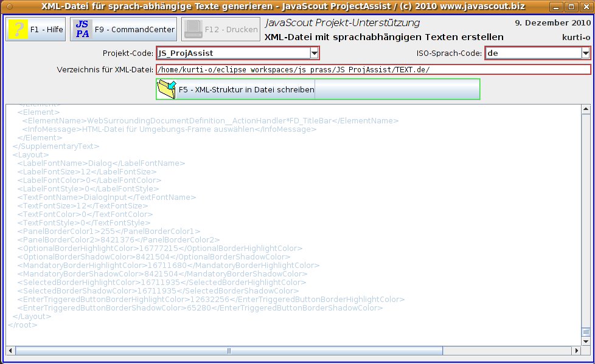Expand the Projekt-Code dropdown arrow
Viewport: 595px width, 364px height.
[315, 53]
